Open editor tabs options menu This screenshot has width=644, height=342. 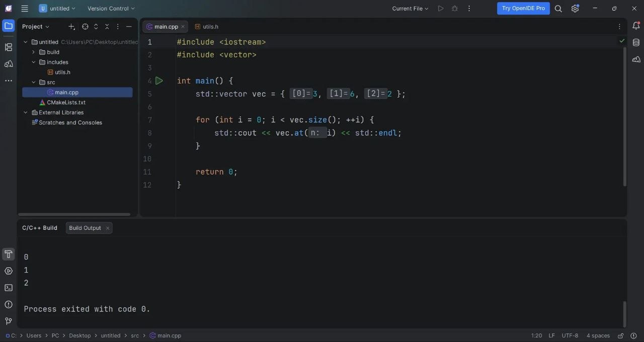(x=619, y=27)
